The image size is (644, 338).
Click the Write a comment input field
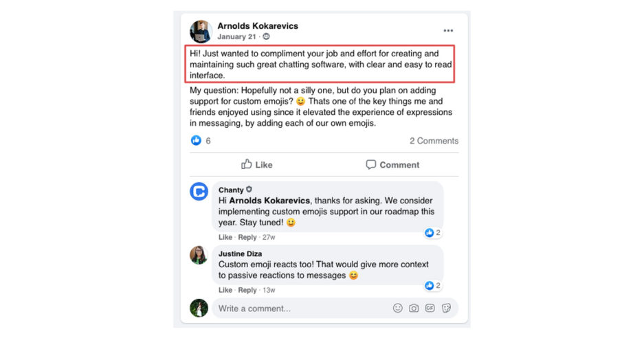[x=302, y=308]
